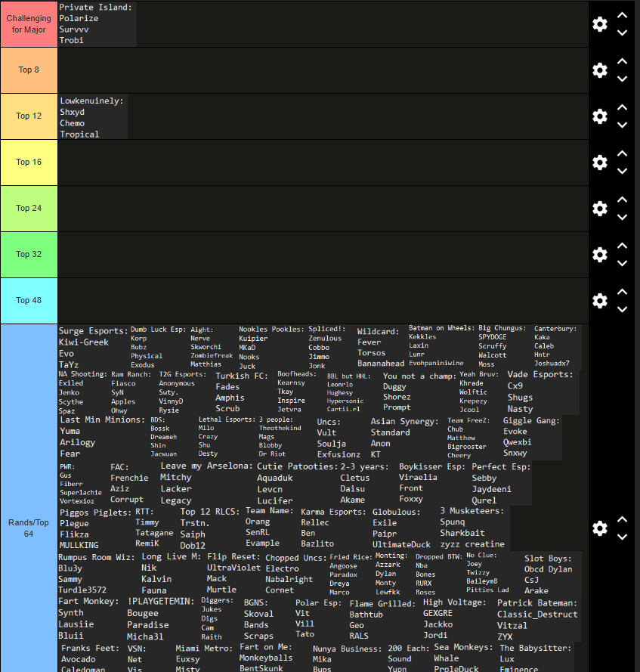
Task: Select the Flip Reset team card
Action: (234, 574)
